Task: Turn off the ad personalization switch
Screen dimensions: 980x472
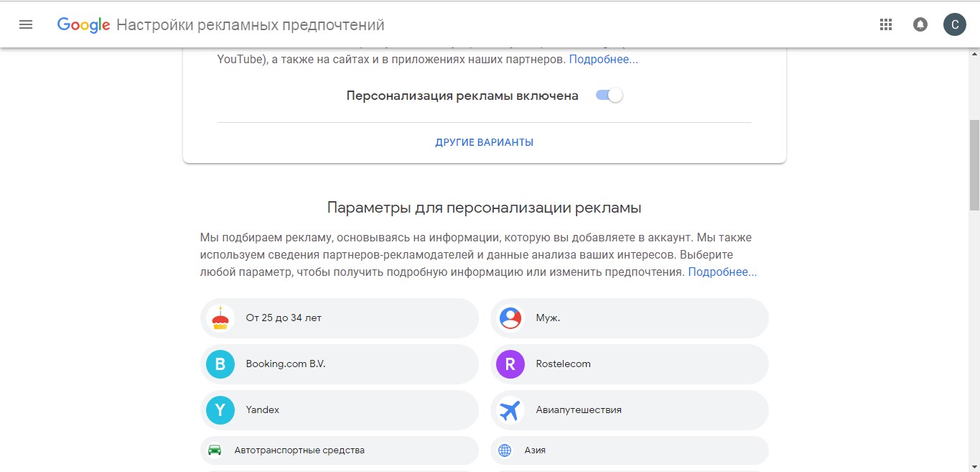Action: click(x=609, y=96)
